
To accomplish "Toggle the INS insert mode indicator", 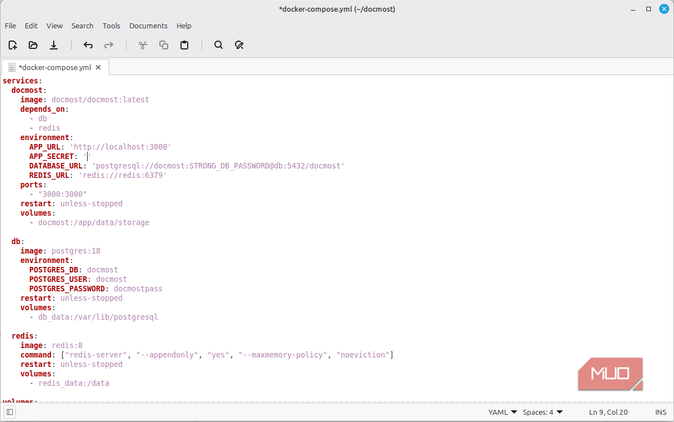I will click(x=660, y=412).
